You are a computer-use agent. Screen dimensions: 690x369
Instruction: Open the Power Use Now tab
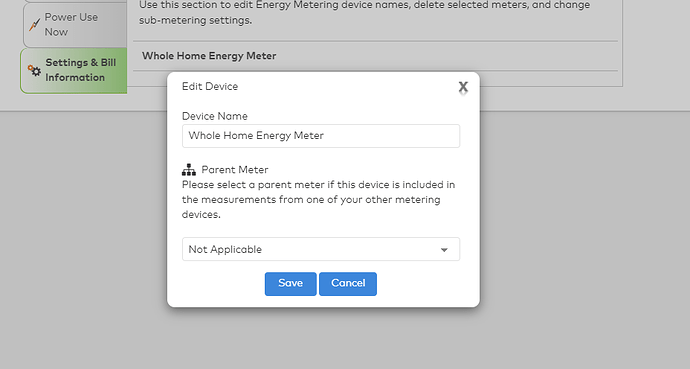coord(75,25)
